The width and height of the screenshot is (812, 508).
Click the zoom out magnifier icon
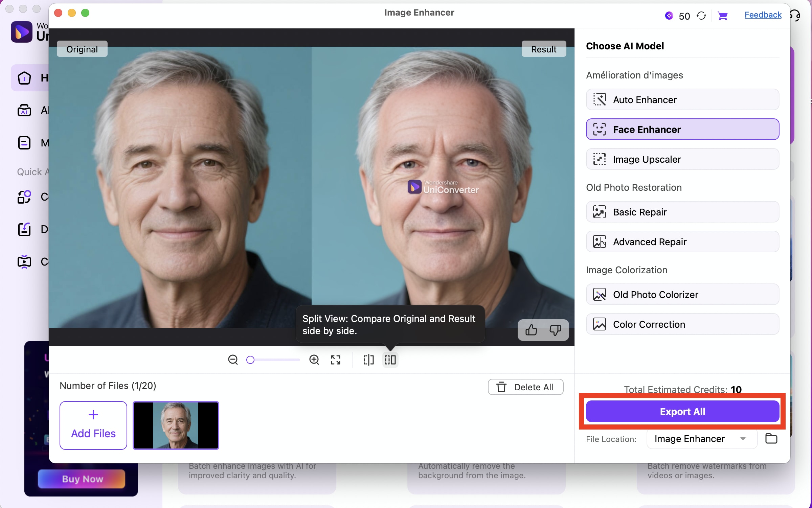click(233, 360)
